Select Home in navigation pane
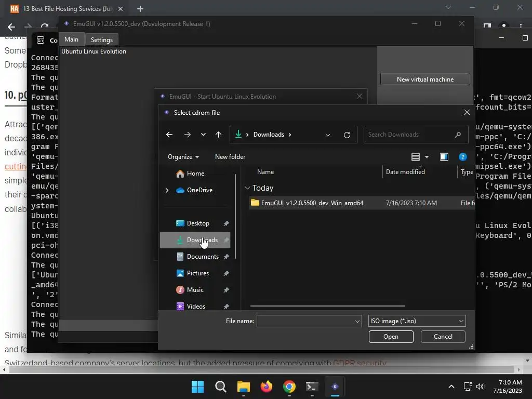 pyautogui.click(x=196, y=174)
